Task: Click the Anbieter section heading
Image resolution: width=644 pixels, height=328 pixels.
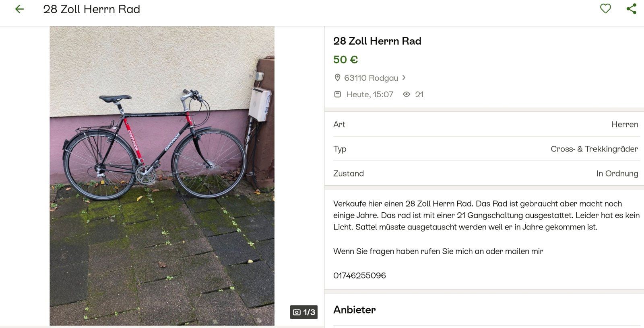Action: [x=354, y=310]
